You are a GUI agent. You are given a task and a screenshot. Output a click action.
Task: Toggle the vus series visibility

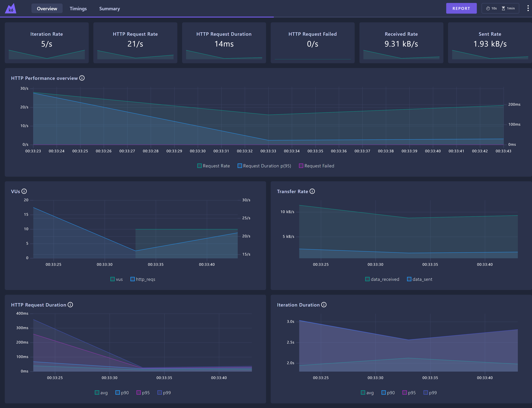(x=116, y=279)
